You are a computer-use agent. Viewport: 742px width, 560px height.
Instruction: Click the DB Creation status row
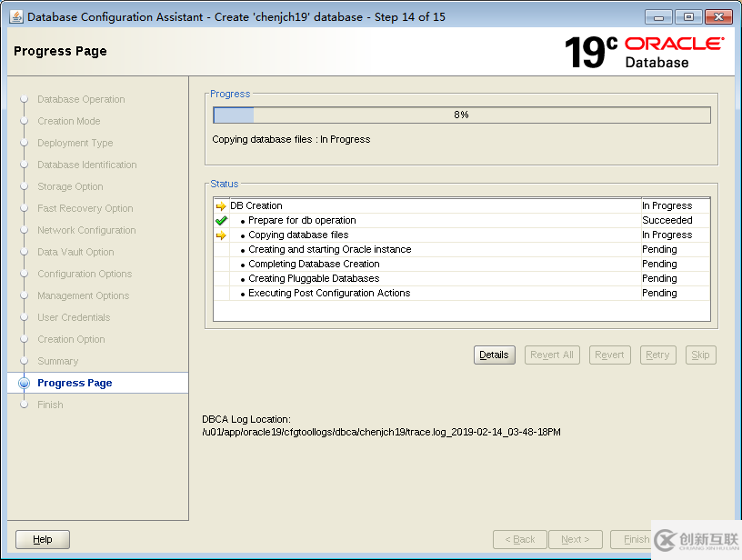coord(462,205)
